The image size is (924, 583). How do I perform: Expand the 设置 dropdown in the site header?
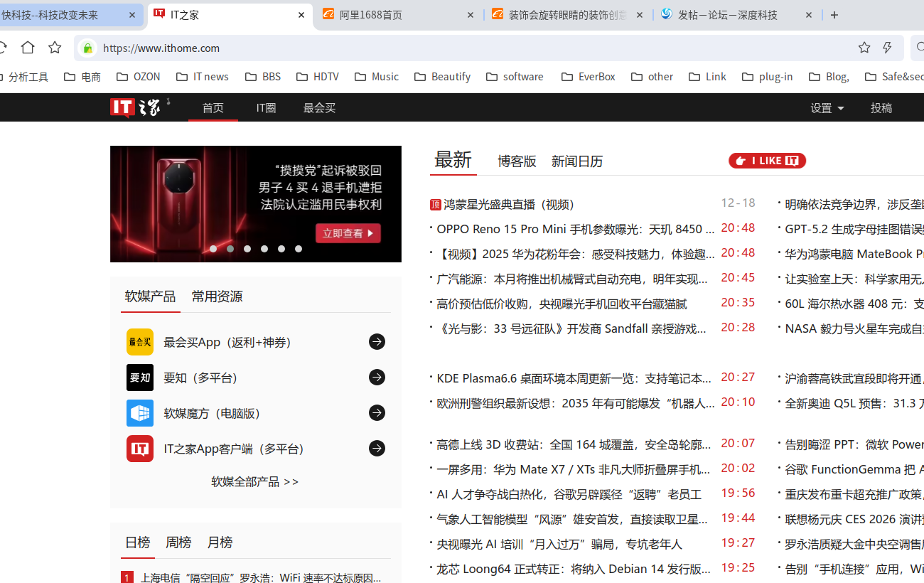click(x=827, y=108)
